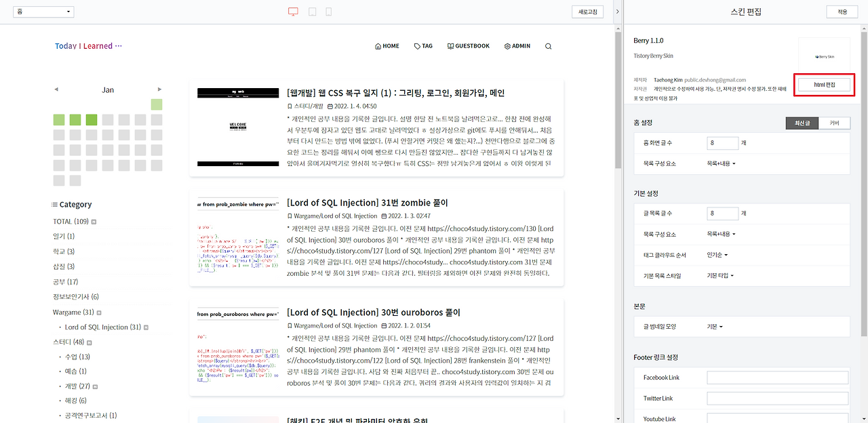The image size is (868, 423).
Task: Open TOTAL (109) category
Action: coord(71,222)
